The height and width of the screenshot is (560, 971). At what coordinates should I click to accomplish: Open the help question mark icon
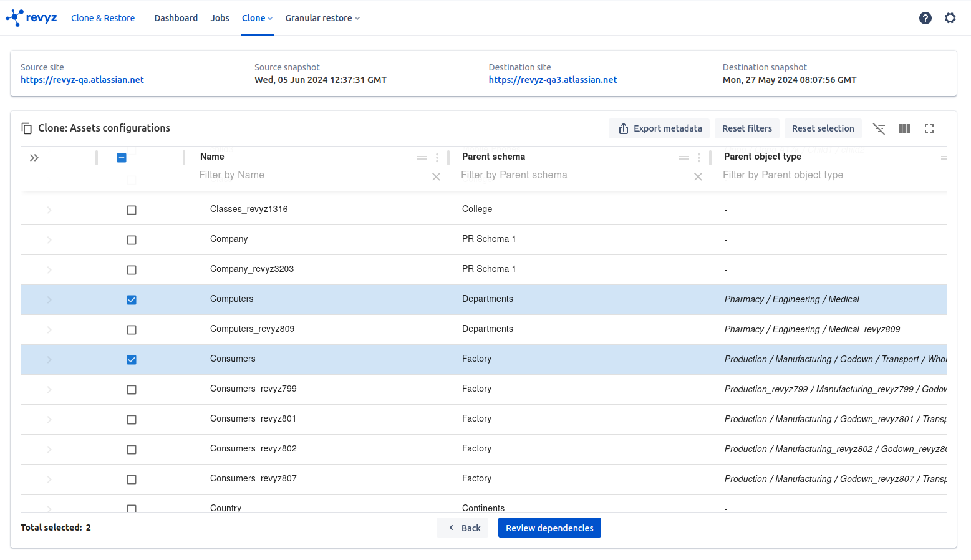tap(925, 18)
